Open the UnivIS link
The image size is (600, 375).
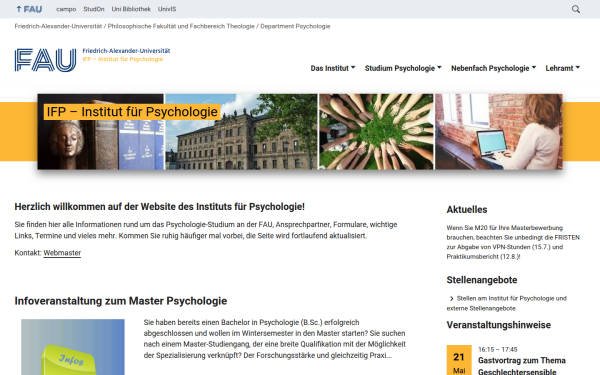167,9
